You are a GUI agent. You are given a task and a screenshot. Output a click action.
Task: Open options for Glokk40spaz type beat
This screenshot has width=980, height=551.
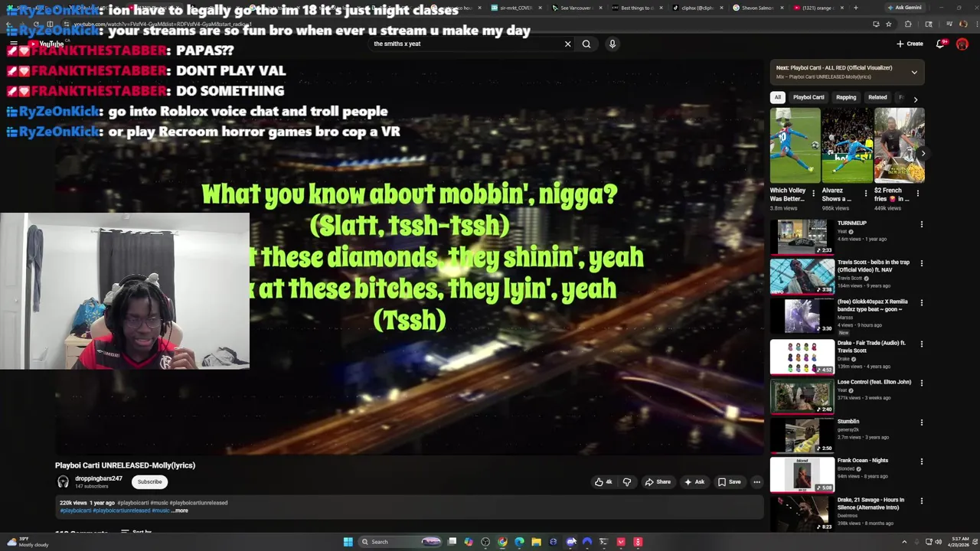pyautogui.click(x=922, y=303)
